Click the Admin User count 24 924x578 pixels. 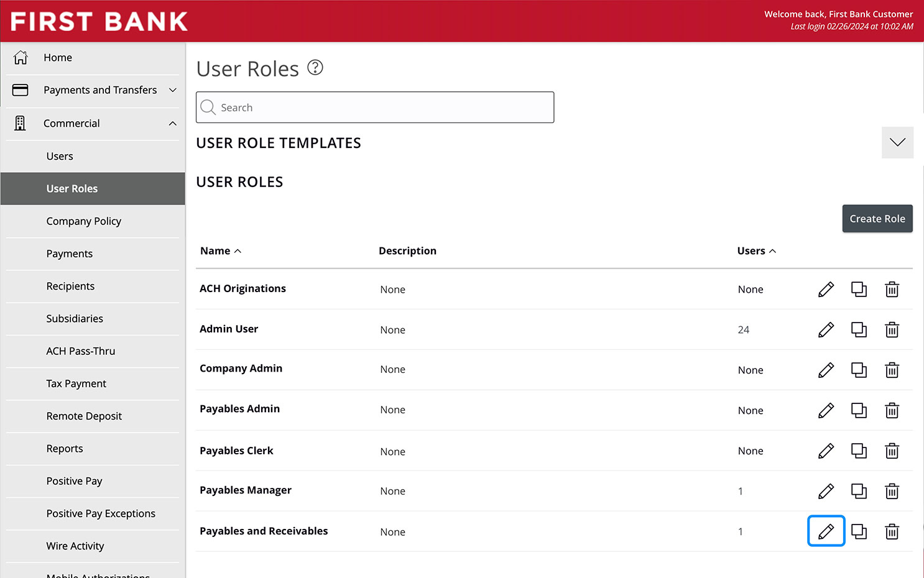[744, 329]
